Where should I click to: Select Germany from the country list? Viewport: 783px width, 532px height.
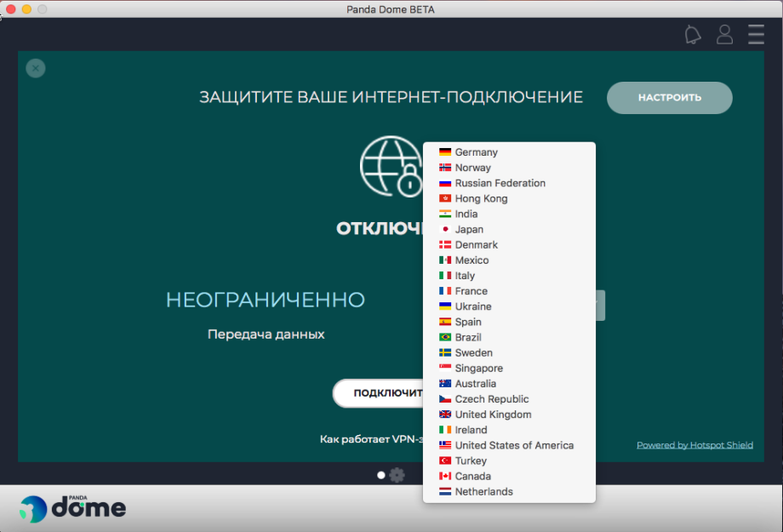click(x=509, y=152)
